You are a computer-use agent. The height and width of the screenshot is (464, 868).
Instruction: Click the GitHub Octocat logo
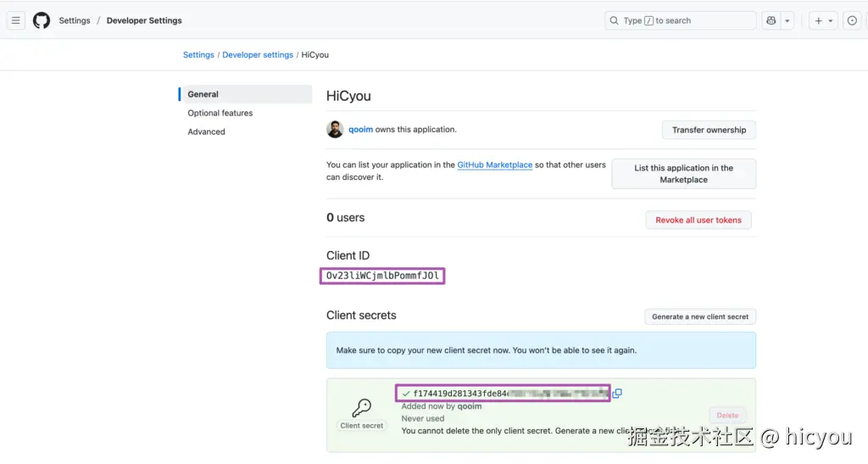[x=42, y=20]
